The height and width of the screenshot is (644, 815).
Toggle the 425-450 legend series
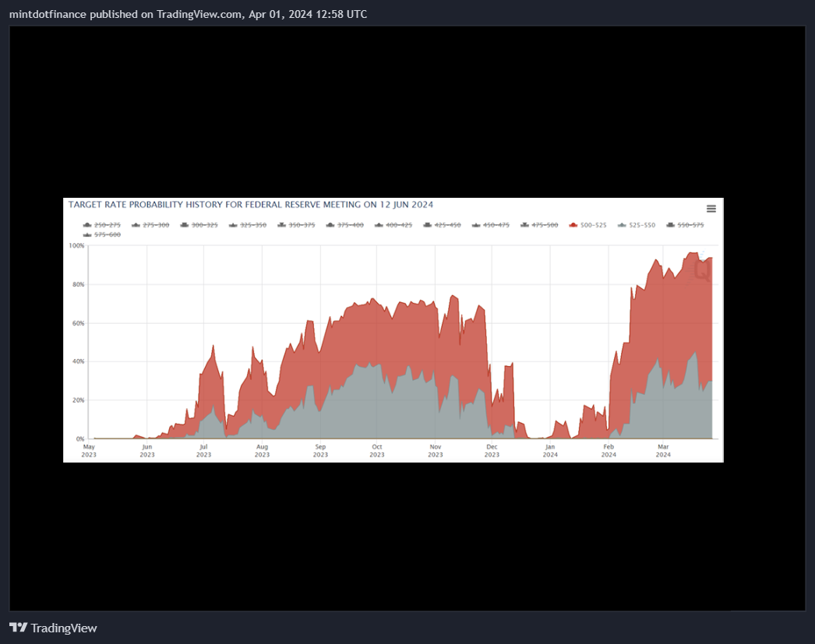coord(442,225)
